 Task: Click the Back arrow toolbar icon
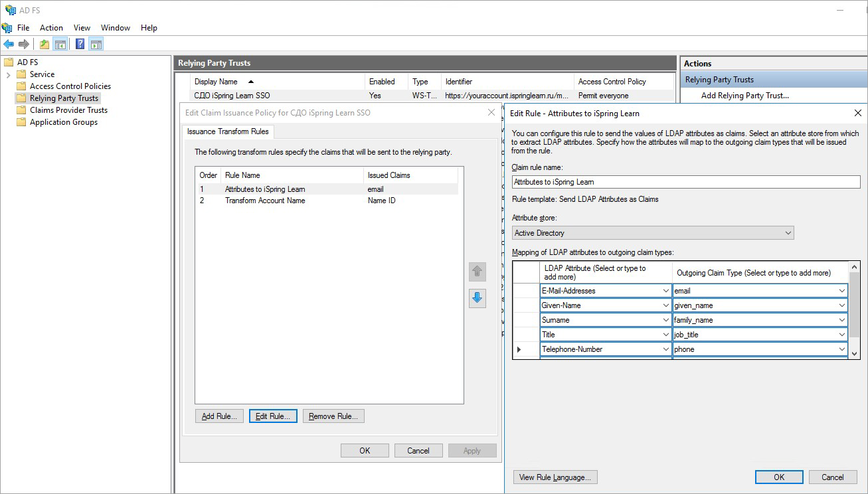pos(9,44)
